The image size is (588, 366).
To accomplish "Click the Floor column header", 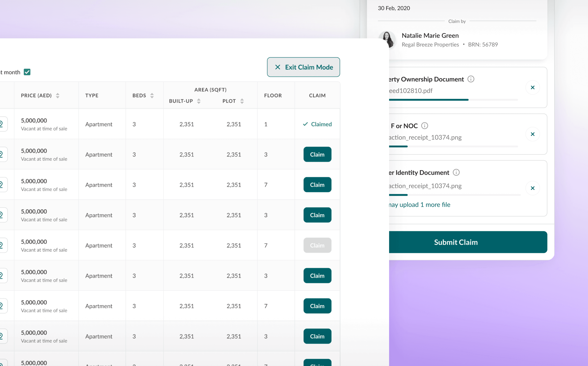I will coord(273,95).
